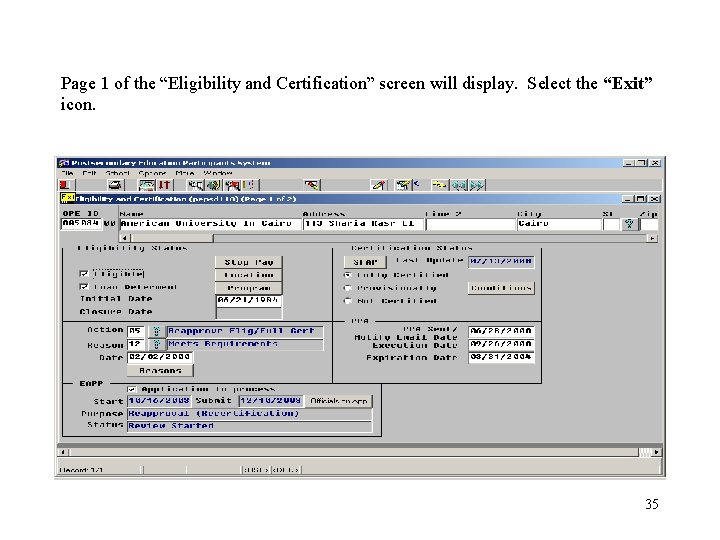
Task: Click the empty Closure Date field
Action: (x=249, y=313)
